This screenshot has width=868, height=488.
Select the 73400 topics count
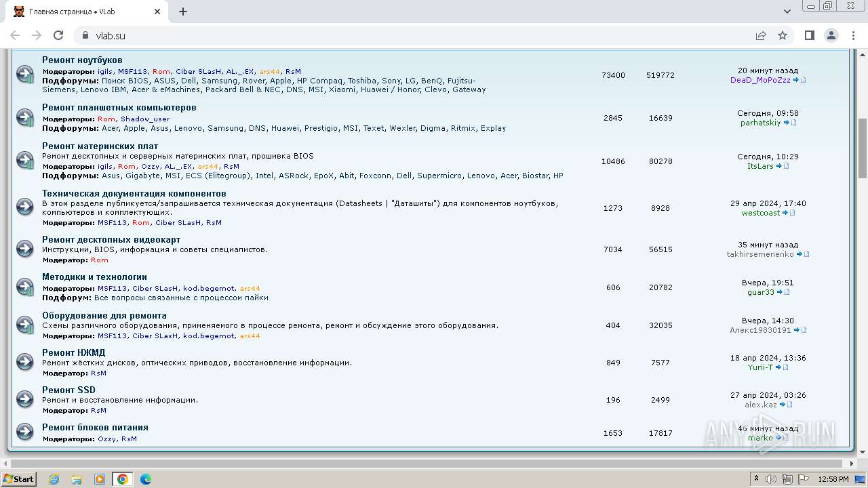(x=613, y=75)
